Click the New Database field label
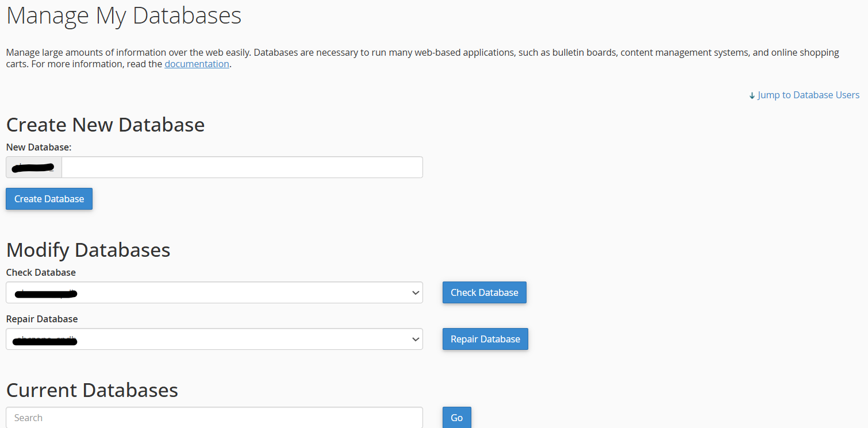 (39, 147)
